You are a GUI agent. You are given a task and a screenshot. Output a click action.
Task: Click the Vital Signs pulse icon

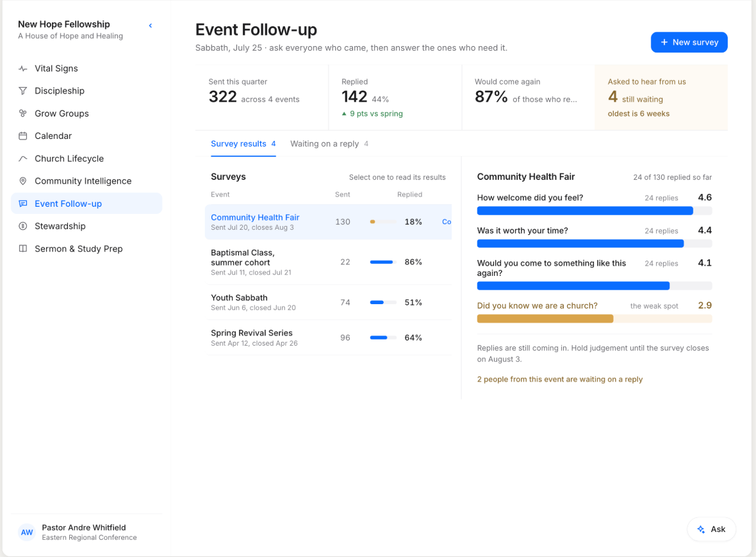point(22,69)
